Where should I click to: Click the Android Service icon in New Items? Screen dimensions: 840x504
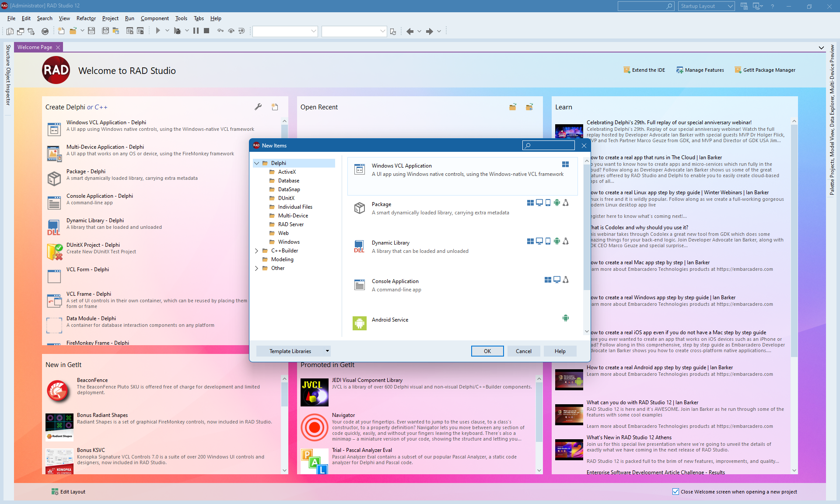(x=360, y=323)
